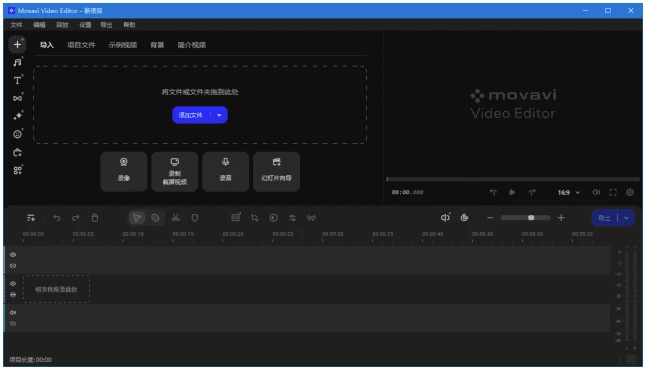Screen dimensions: 646x370
Task: Step forward one frame in preview
Action: click(x=532, y=192)
